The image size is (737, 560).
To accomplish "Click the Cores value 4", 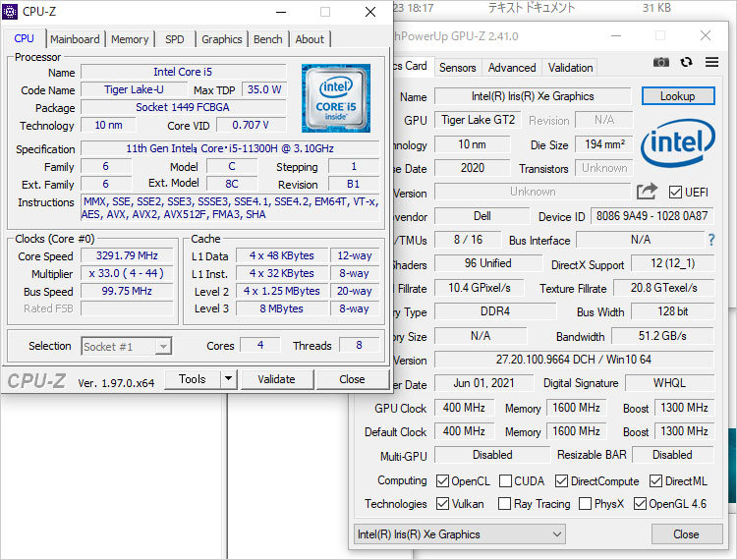I will [260, 345].
